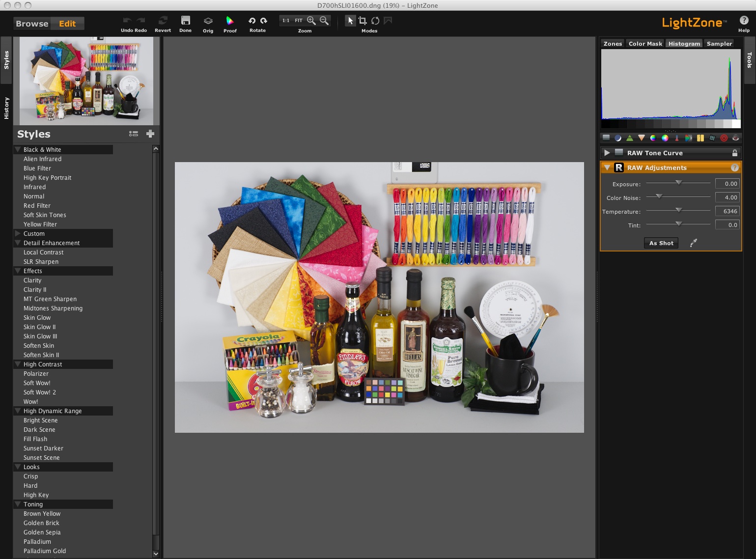Switch to the Zones tab
This screenshot has width=756, height=559.
pos(613,44)
